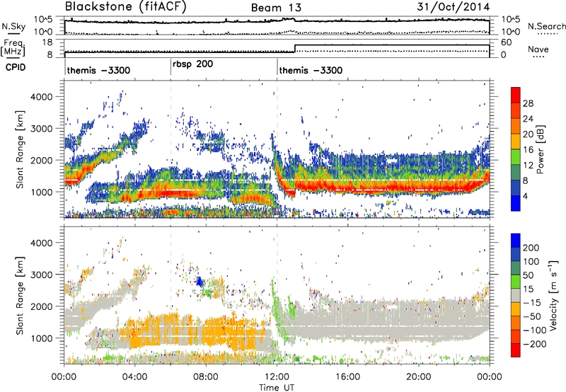Click the '4' label on power colorbar

525,196
